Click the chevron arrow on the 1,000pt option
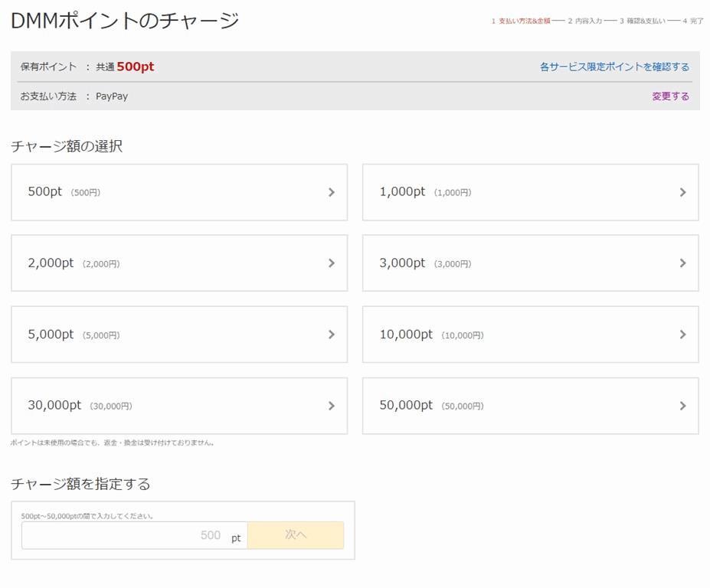 [x=682, y=192]
